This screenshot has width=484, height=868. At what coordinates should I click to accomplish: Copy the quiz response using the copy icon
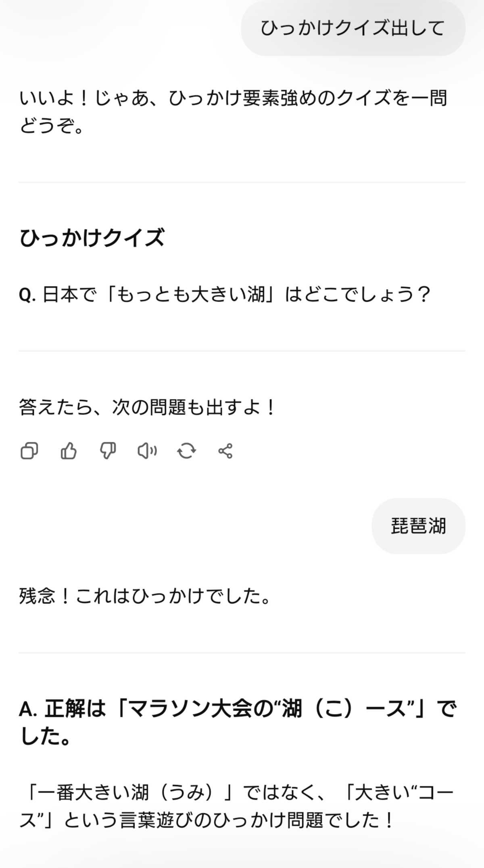[x=29, y=451]
